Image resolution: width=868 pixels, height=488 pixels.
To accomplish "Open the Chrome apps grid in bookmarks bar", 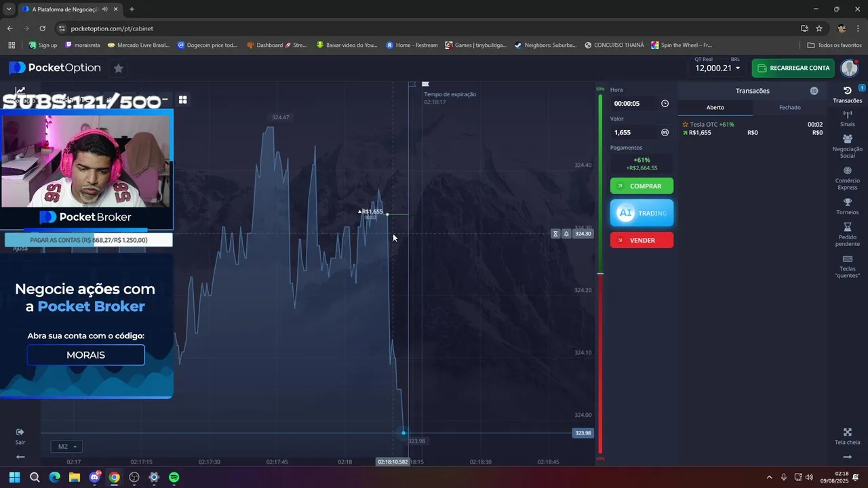I will 12,45.
